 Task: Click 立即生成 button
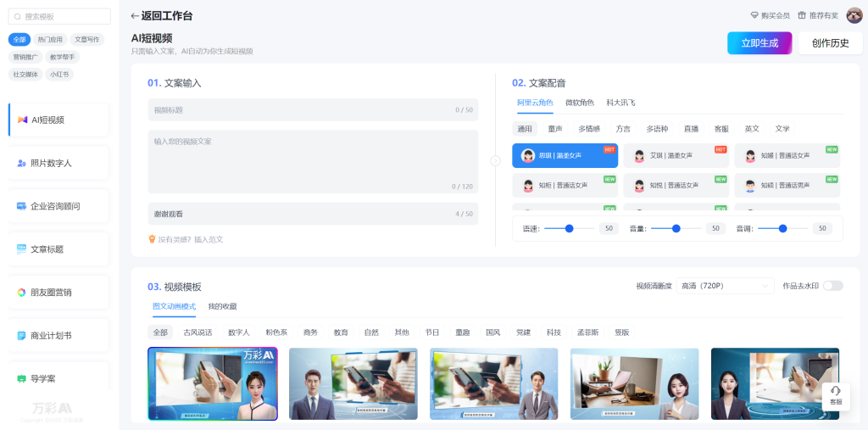point(759,43)
